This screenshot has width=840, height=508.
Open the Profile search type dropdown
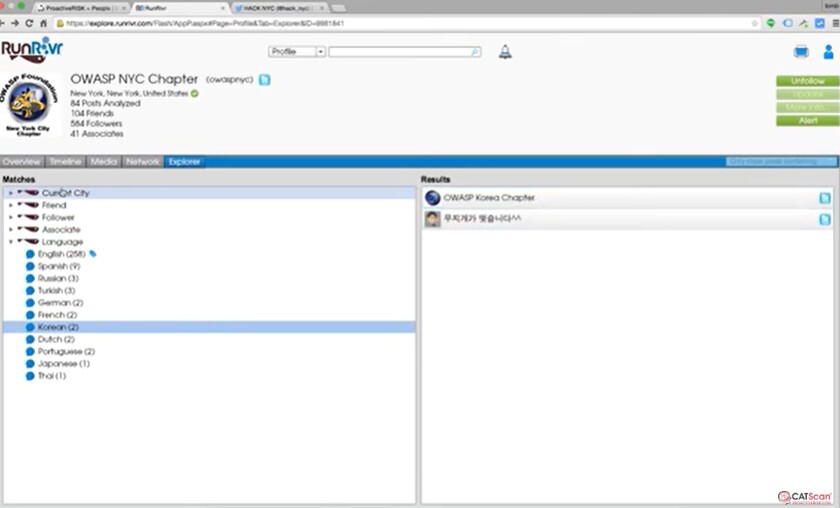pyautogui.click(x=296, y=52)
